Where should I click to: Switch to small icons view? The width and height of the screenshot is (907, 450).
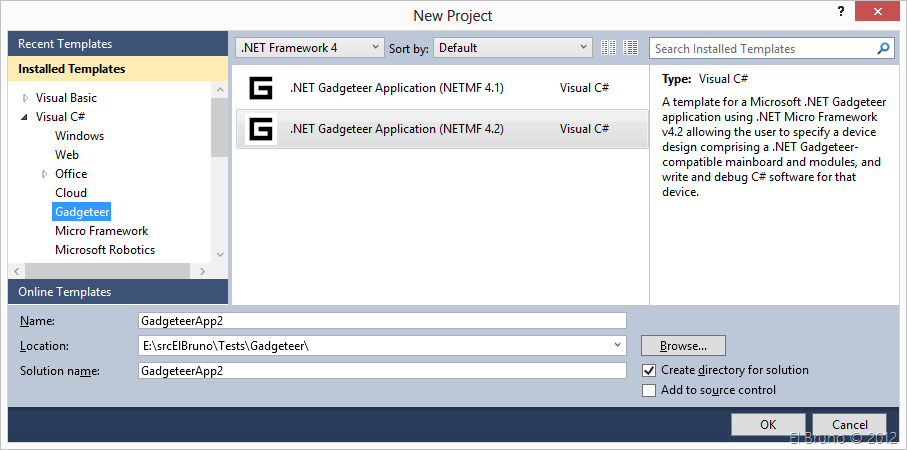610,48
